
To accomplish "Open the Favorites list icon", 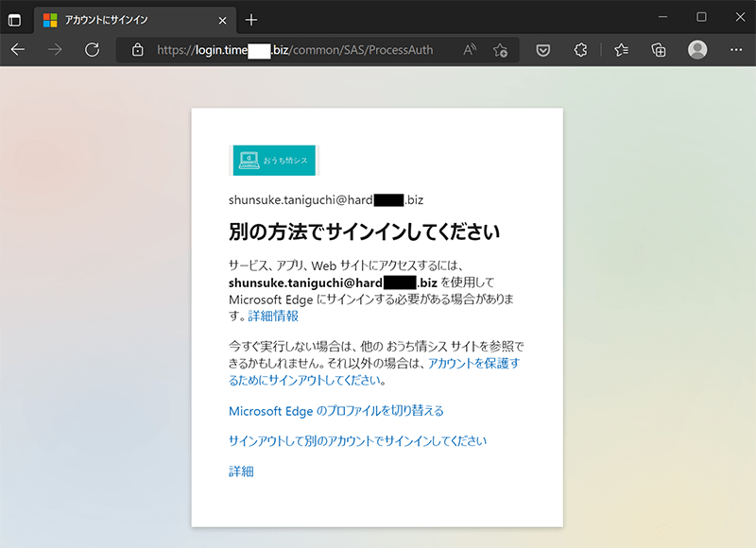I will [x=621, y=50].
